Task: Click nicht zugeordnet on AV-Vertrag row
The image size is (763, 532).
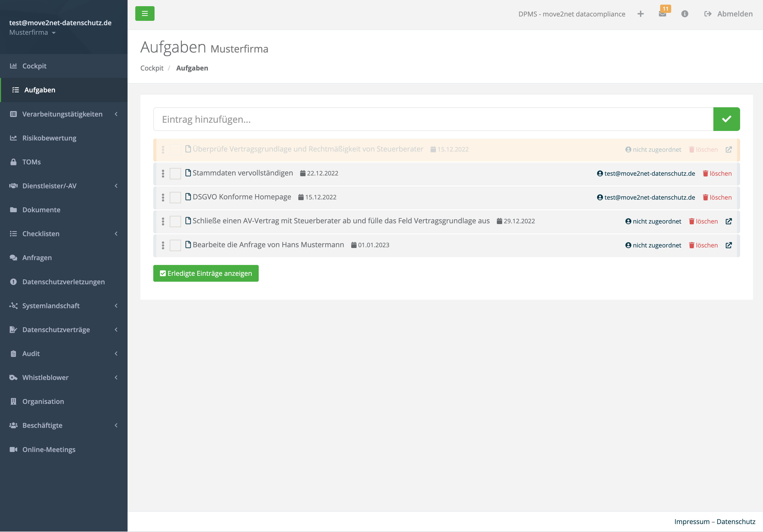Action: 653,221
